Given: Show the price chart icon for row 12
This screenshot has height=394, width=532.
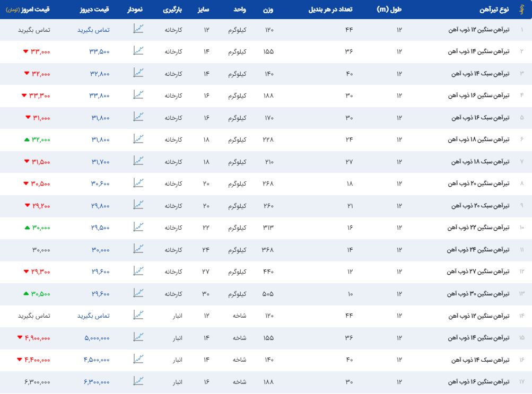Looking at the screenshot, I should pyautogui.click(x=138, y=271).
